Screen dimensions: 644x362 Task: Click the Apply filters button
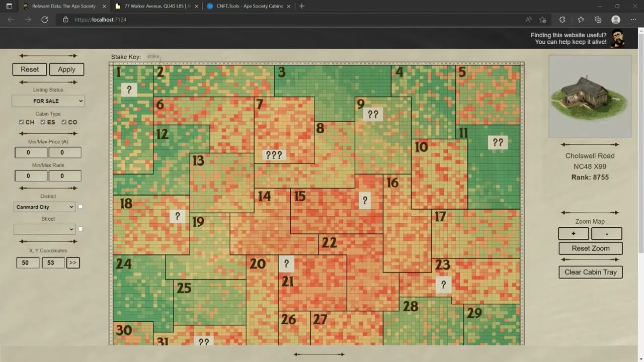pos(66,69)
